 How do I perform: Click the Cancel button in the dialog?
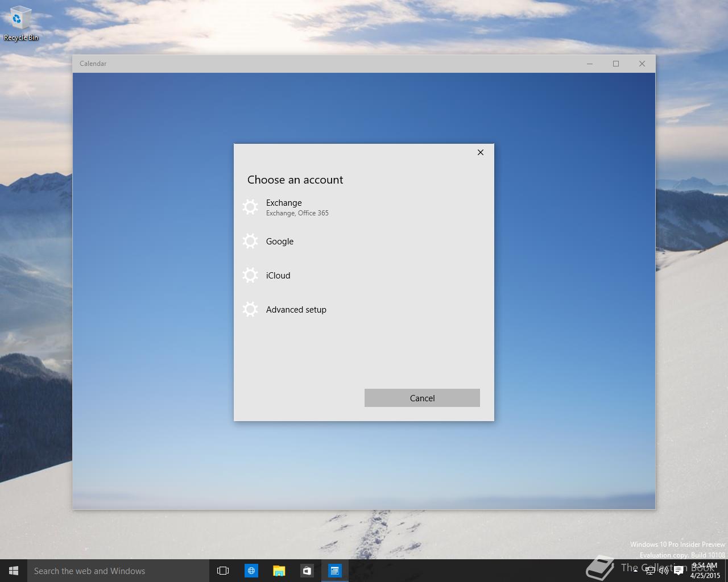(422, 398)
